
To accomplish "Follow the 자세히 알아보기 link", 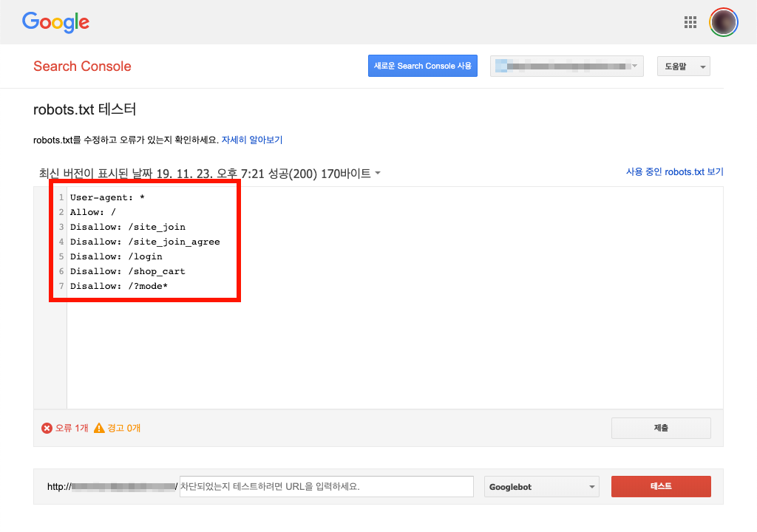I will tap(252, 140).
